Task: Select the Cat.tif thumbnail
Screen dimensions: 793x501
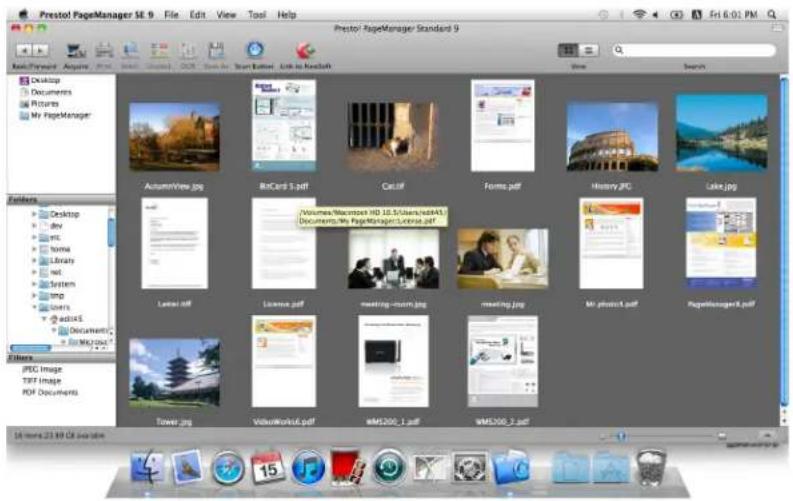Action: click(393, 136)
